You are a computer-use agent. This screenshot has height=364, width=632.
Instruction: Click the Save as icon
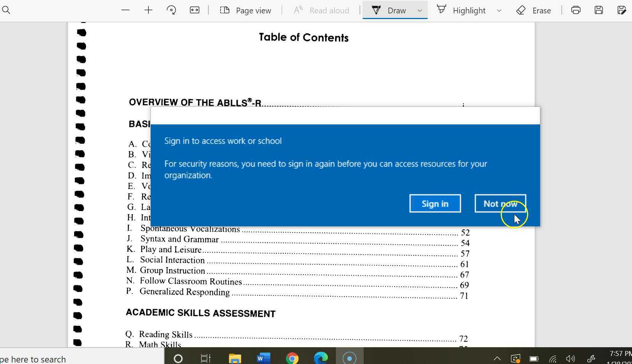point(622,10)
